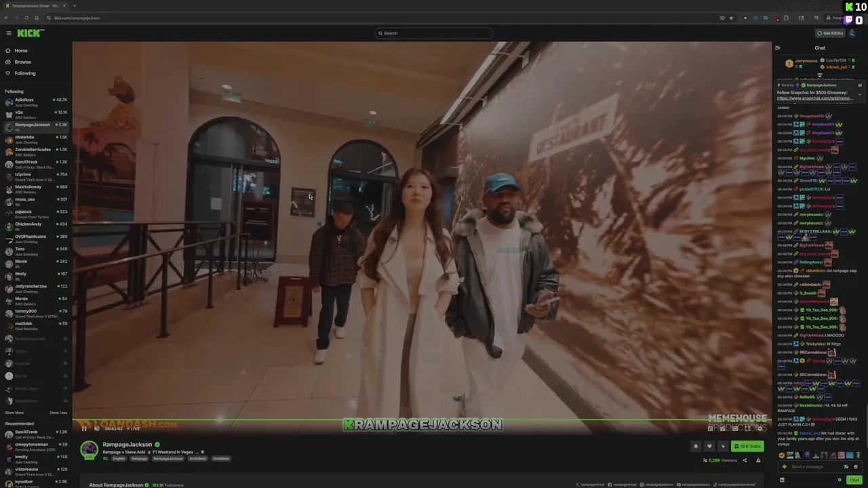
Task: Unmute the stream volume icon
Action: (x=96, y=428)
